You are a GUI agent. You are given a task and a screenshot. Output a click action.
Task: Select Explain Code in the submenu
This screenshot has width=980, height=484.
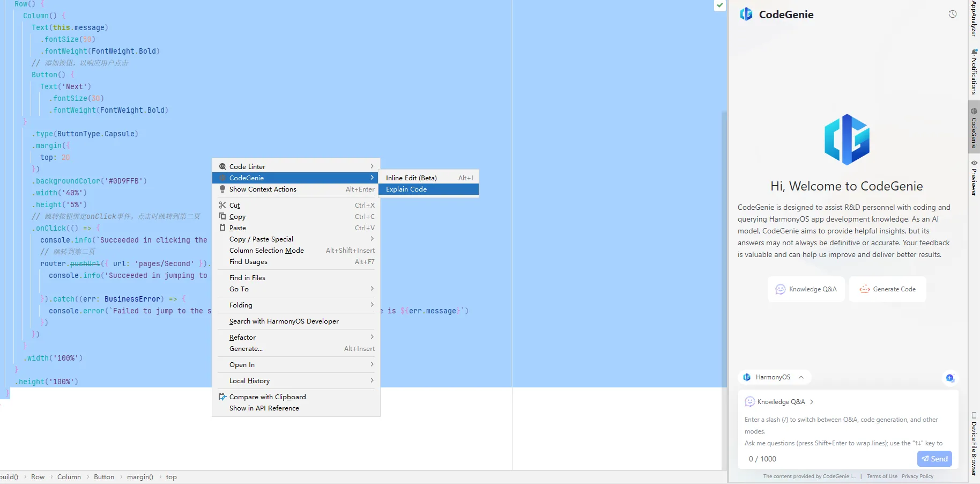pyautogui.click(x=428, y=189)
